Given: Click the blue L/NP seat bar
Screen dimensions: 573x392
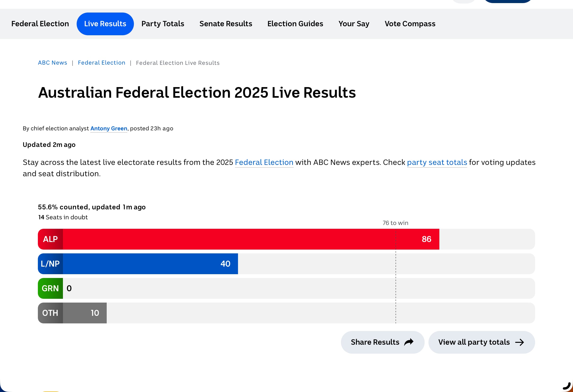Looking at the screenshot, I should (x=138, y=264).
